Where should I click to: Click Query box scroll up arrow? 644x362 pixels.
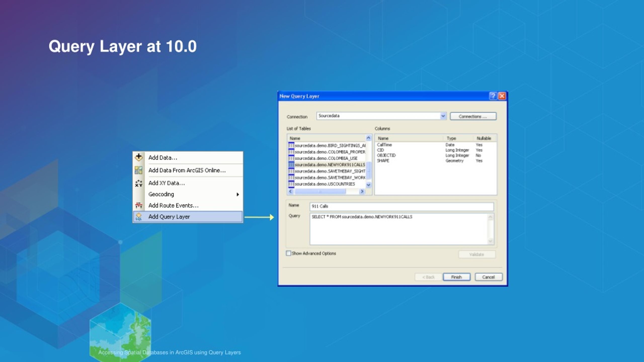(491, 217)
